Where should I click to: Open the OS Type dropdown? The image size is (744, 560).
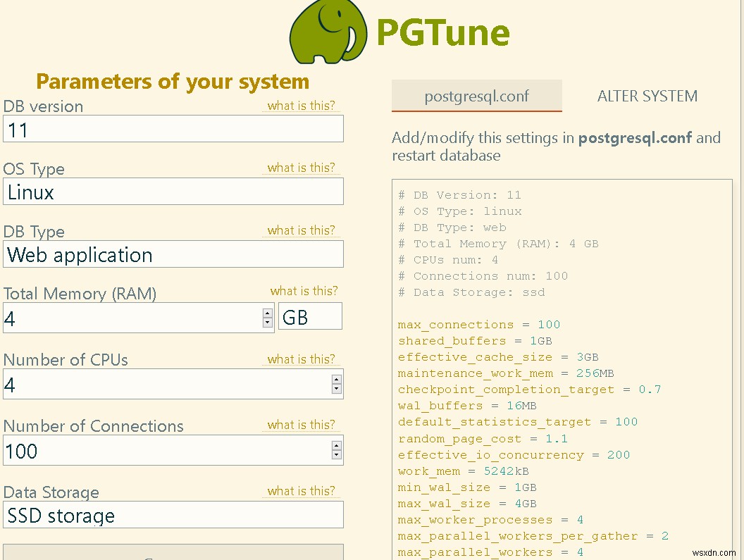click(173, 192)
